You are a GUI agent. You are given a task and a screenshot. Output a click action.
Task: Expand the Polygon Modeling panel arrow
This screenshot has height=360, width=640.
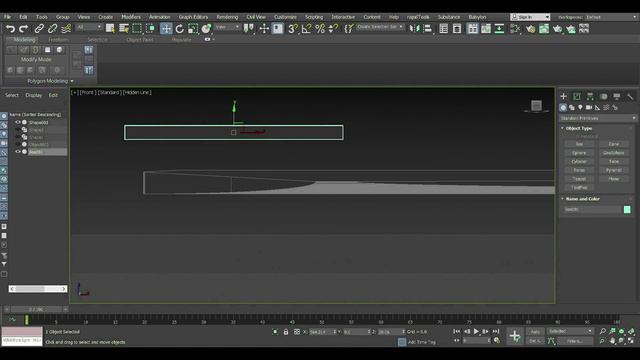coord(72,81)
